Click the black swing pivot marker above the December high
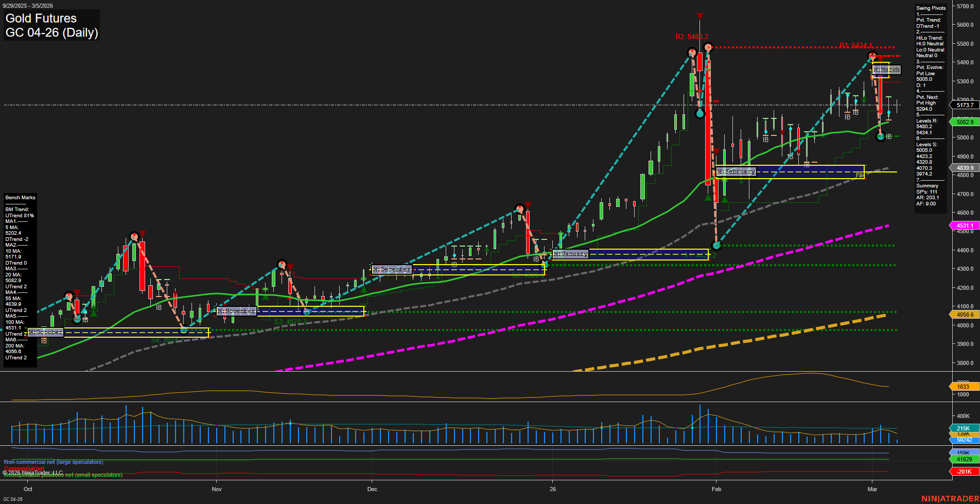980x504 pixels. click(x=519, y=208)
